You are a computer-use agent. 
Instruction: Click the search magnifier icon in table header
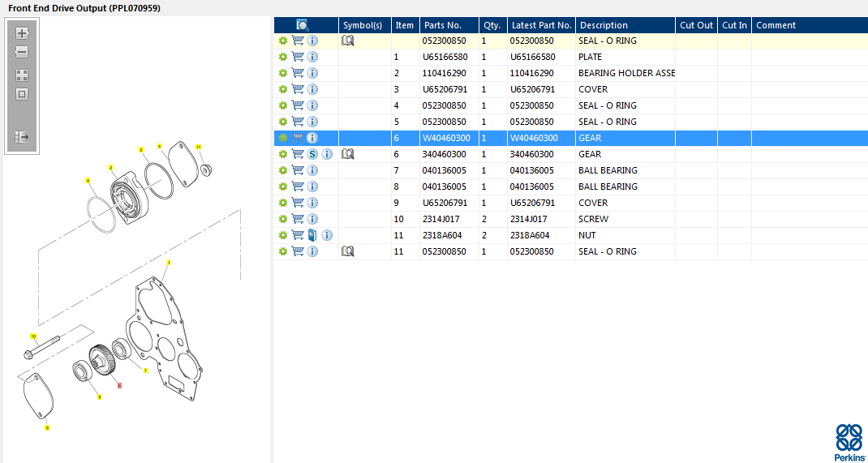click(303, 25)
